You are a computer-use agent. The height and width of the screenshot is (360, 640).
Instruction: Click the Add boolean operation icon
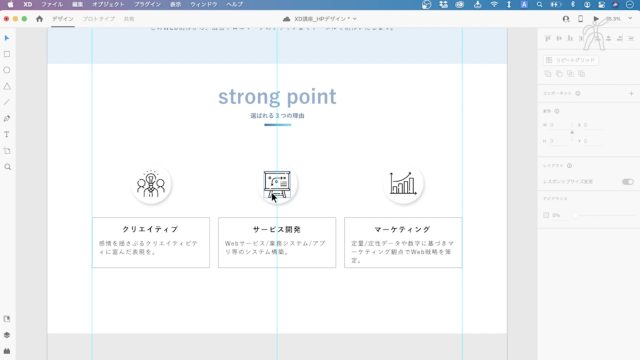pos(548,74)
